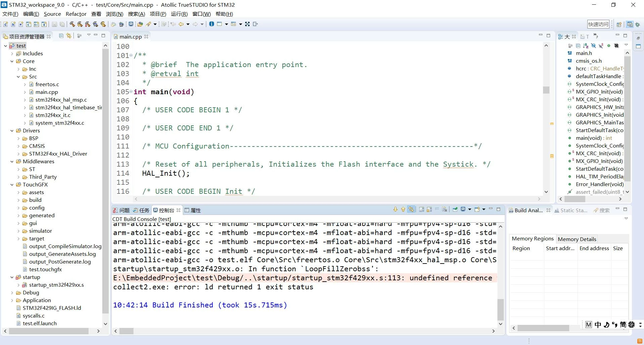
Task: Click the rebuild hammer icon with red X
Action: pos(88,24)
